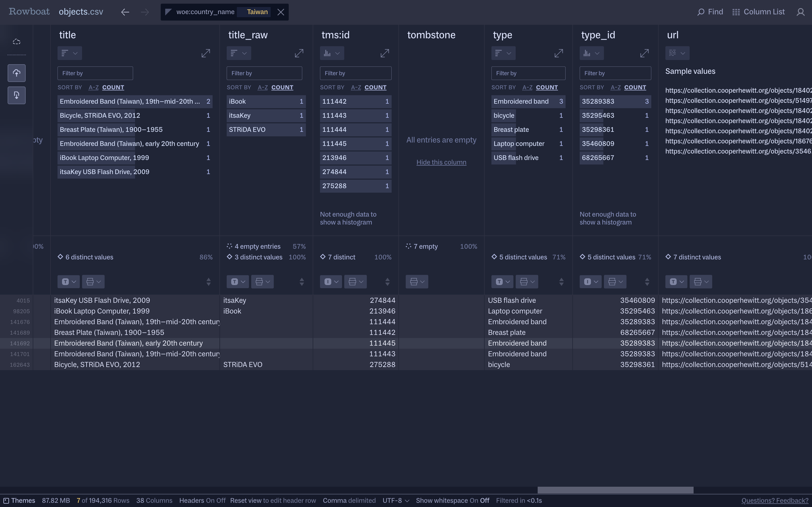Click the user account icon
Screen dimensions: 812x507
[801, 12]
